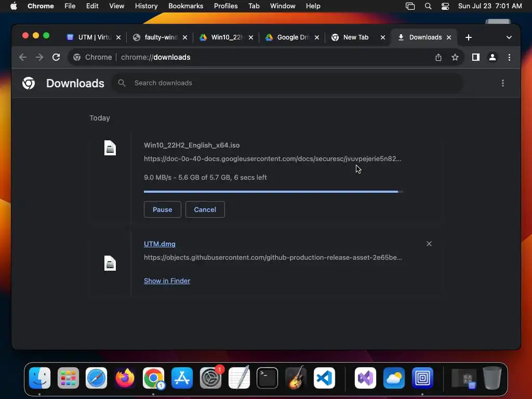The width and height of the screenshot is (532, 399).
Task: Bookmark this page with the star icon
Action: 455,57
